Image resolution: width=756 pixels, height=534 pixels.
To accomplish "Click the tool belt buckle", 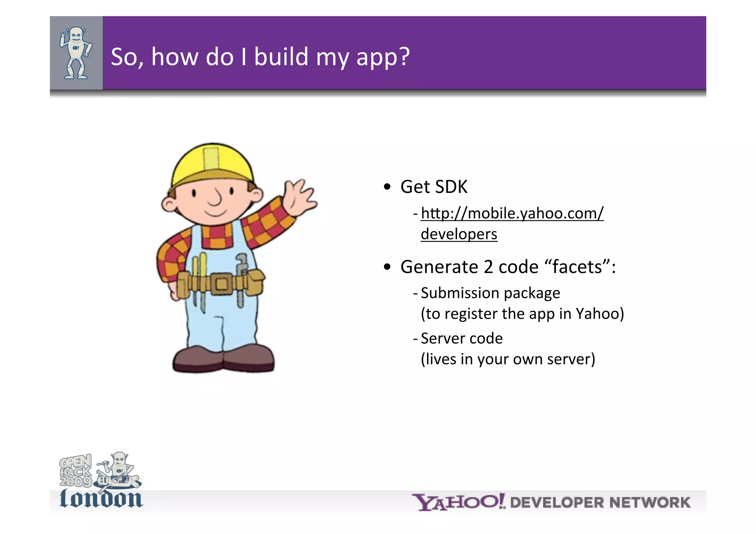I will (x=221, y=283).
